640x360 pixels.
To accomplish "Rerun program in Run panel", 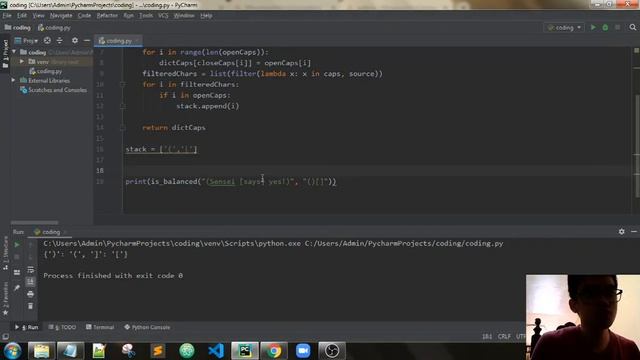I will [x=17, y=244].
